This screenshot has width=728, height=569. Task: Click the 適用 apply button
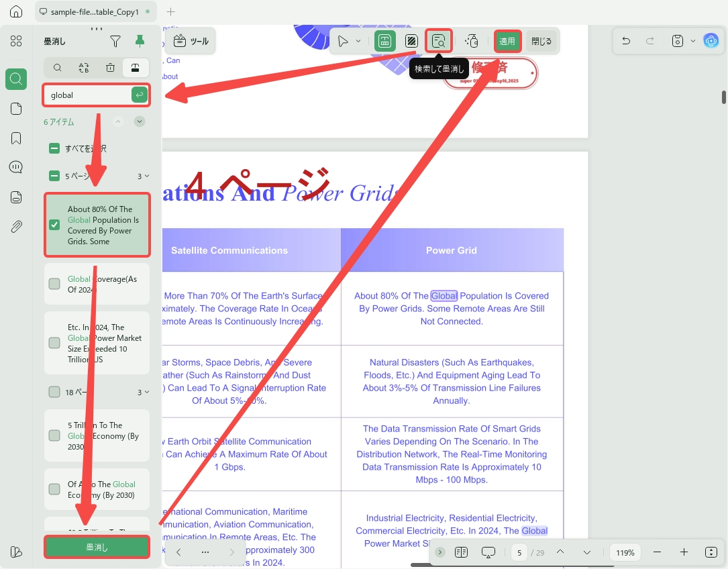[507, 42]
